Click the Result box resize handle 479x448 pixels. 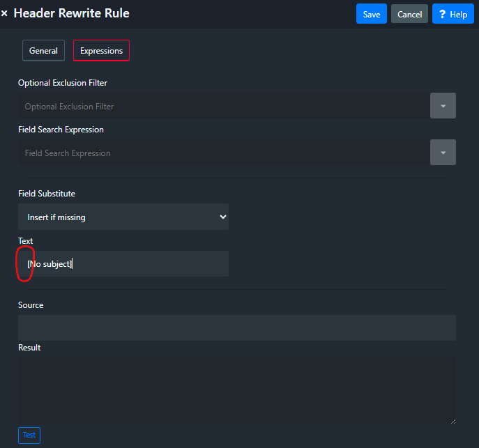(x=453, y=421)
